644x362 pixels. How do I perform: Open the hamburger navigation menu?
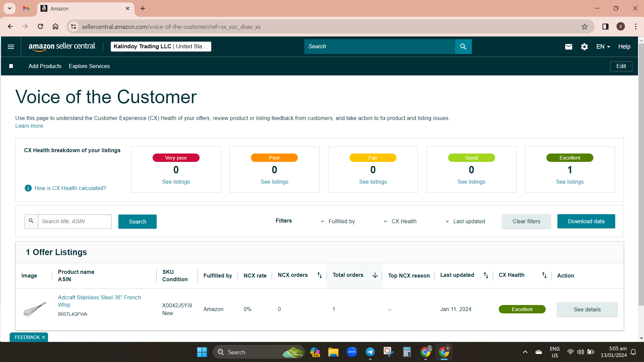click(x=11, y=47)
